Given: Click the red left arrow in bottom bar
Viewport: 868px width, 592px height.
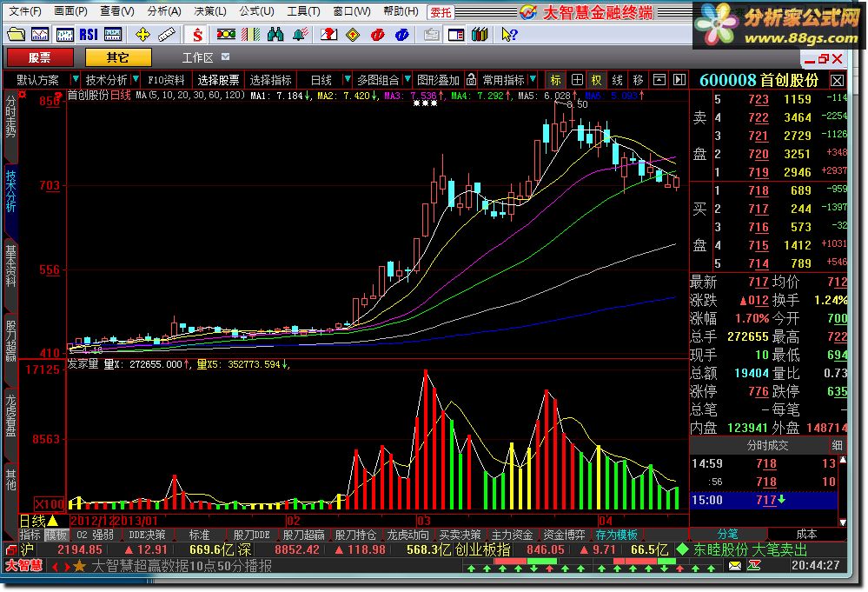Looking at the screenshot, I should click(55, 566).
